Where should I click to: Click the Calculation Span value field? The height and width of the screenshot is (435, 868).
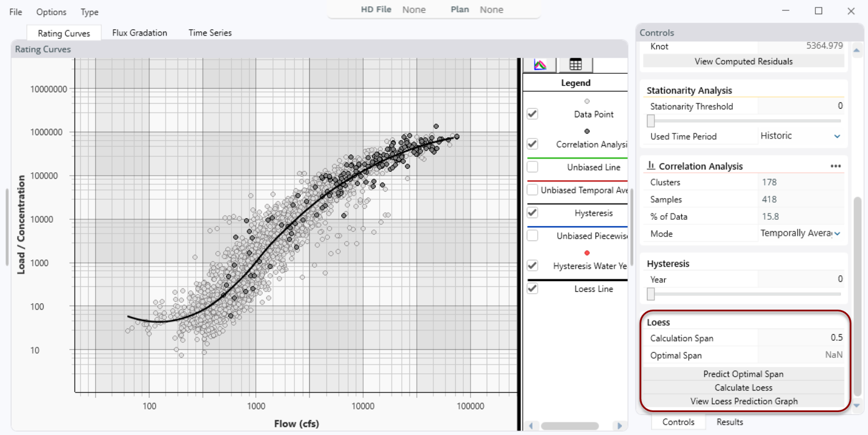tap(800, 338)
